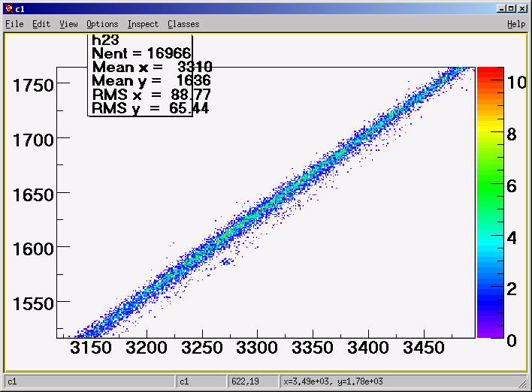Image resolution: width=532 pixels, height=392 pixels.
Task: Open the View menu
Action: (68, 24)
